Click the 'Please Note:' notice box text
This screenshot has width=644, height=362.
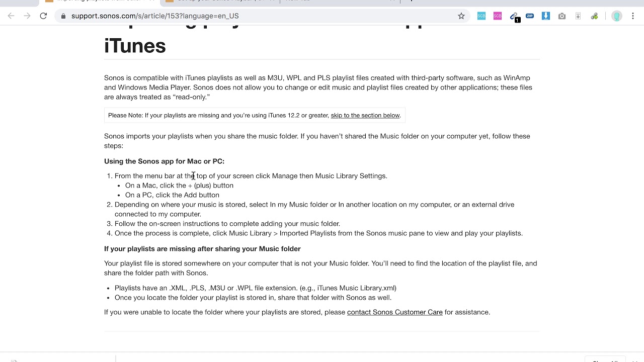tap(255, 115)
